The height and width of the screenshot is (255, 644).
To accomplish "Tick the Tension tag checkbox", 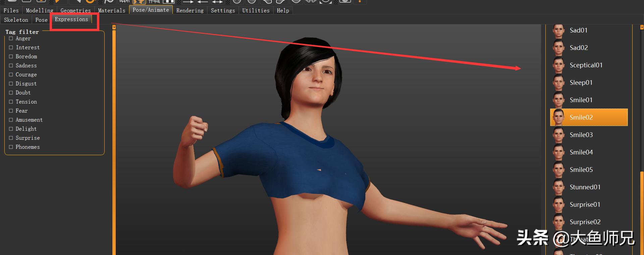I will [11, 102].
